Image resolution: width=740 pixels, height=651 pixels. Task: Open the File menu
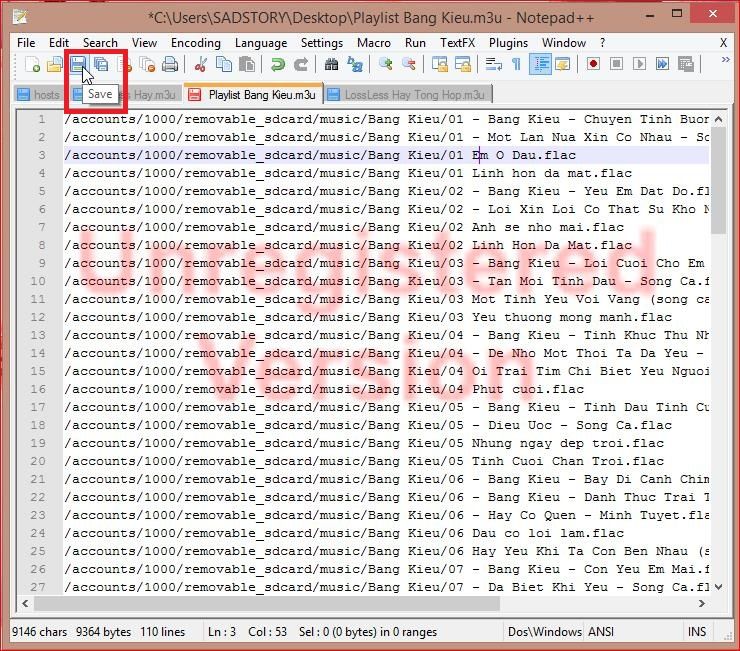pos(26,42)
